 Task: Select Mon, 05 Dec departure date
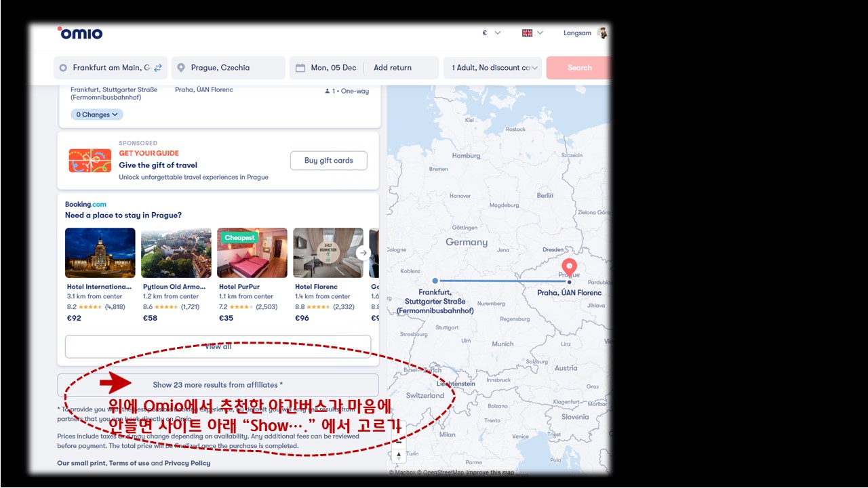coord(333,68)
